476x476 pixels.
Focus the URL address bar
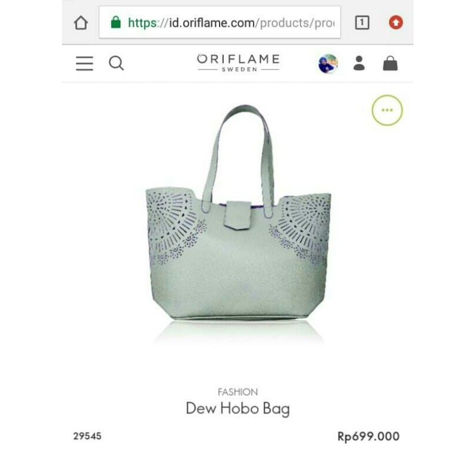point(220,23)
